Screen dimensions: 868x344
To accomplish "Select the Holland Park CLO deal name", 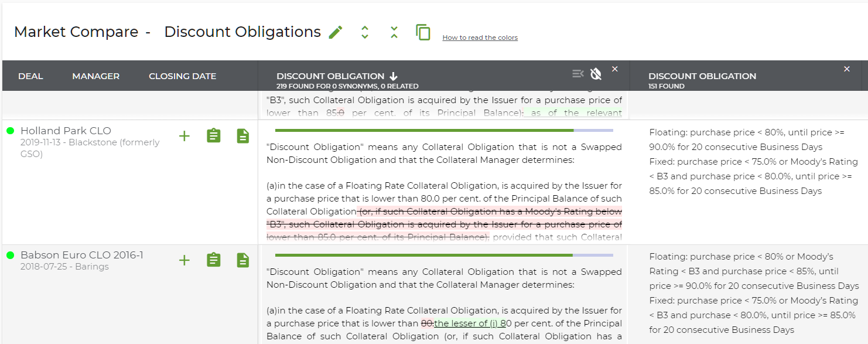I will coord(66,131).
